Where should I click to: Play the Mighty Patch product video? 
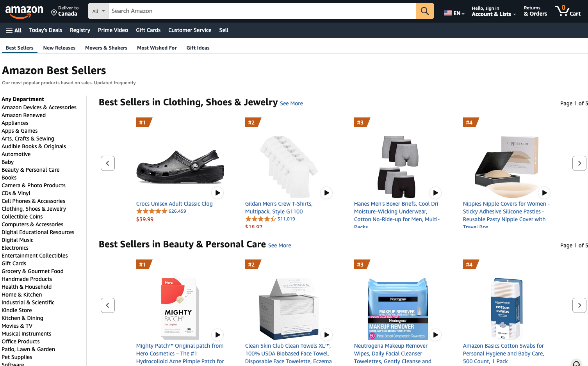pyautogui.click(x=217, y=334)
